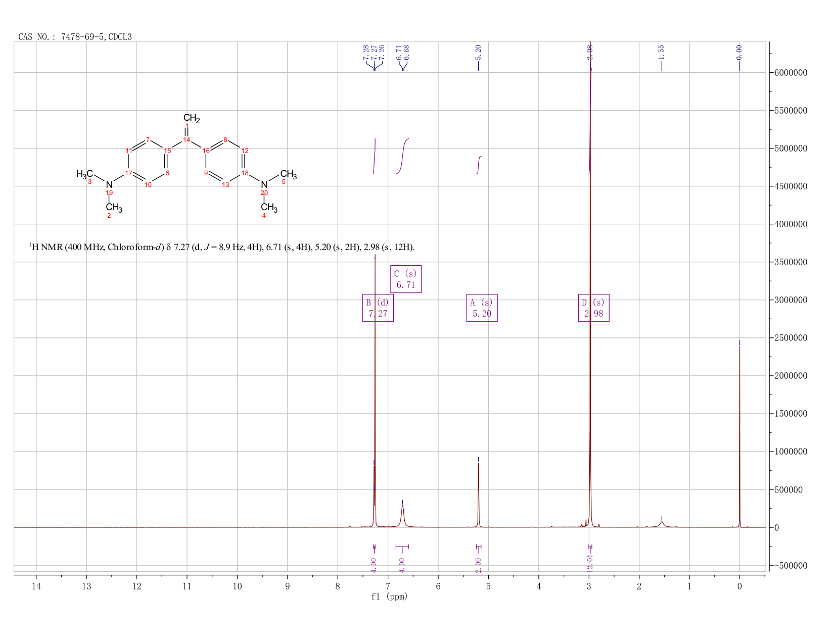Viewport: 834px width, 644px height.
Task: Click the 5.20 peak label at top
Action: point(478,52)
